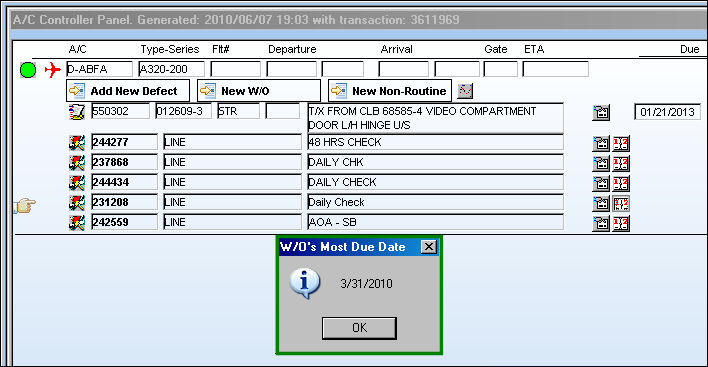Click work order icon for 237868
708x367 pixels.
click(77, 163)
